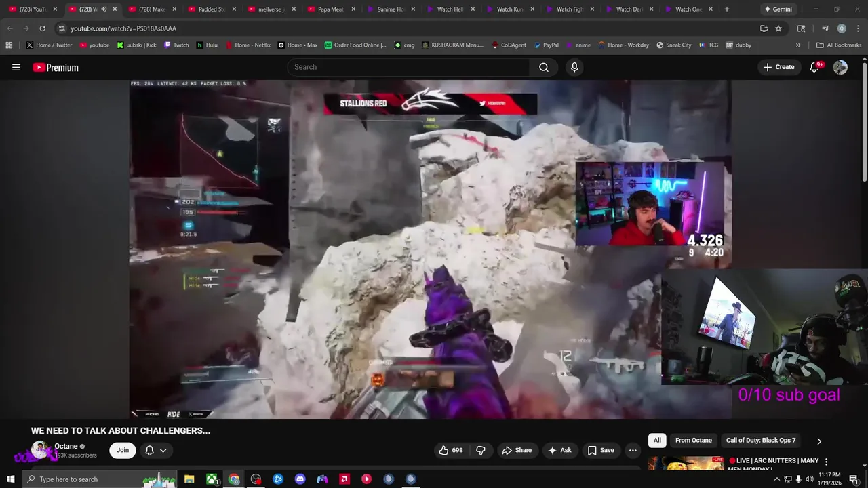Expand hidden bookmarks overflow chevron
This screenshot has height=488, width=868.
(798, 45)
